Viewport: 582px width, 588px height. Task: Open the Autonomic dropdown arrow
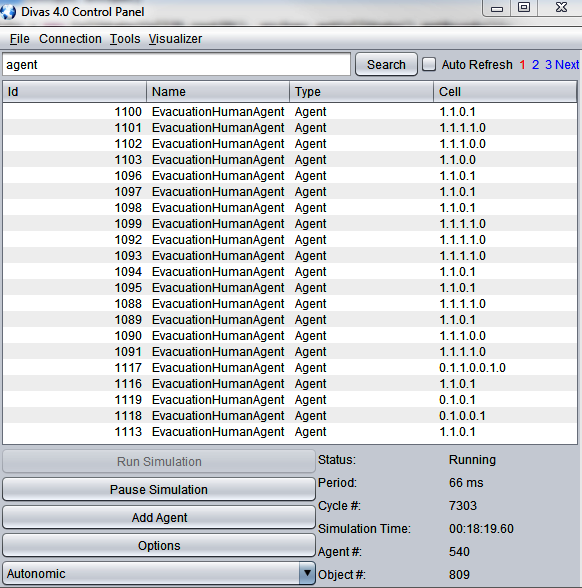point(307,573)
